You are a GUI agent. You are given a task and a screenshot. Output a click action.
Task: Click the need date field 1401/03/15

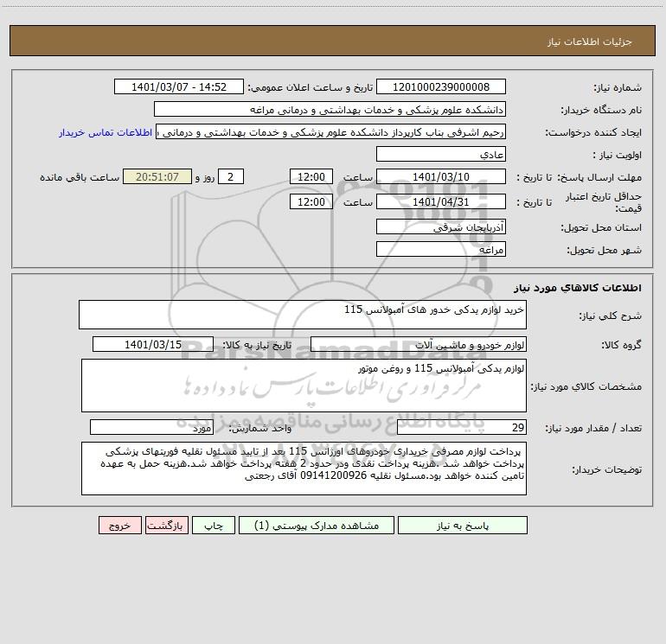pyautogui.click(x=153, y=345)
